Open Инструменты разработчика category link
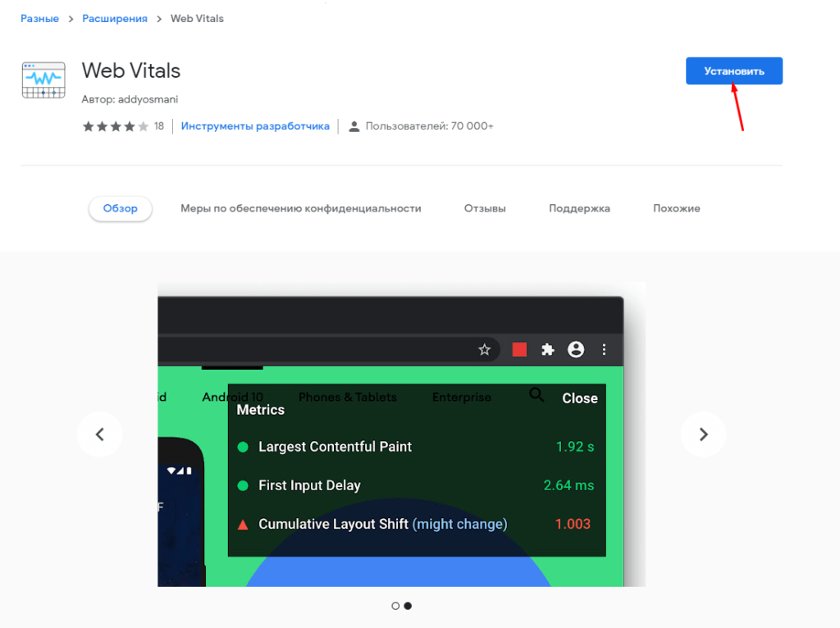The width and height of the screenshot is (840, 628). coord(255,126)
